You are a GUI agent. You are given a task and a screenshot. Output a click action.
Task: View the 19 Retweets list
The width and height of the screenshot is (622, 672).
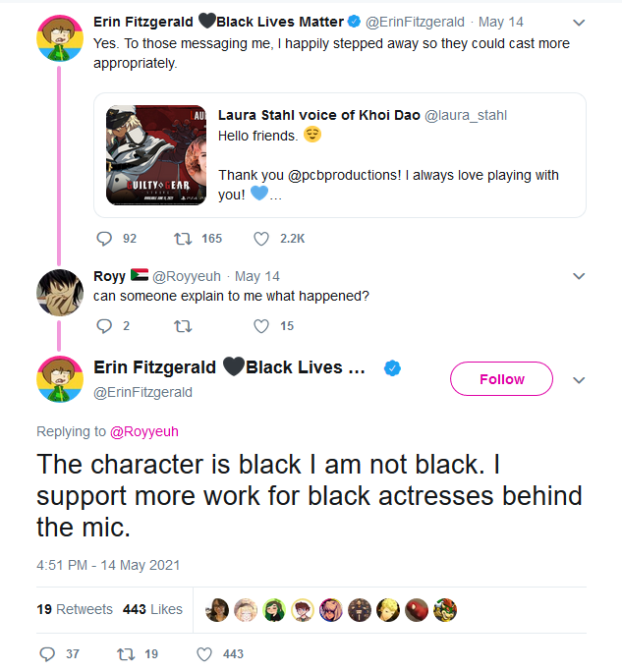75,609
